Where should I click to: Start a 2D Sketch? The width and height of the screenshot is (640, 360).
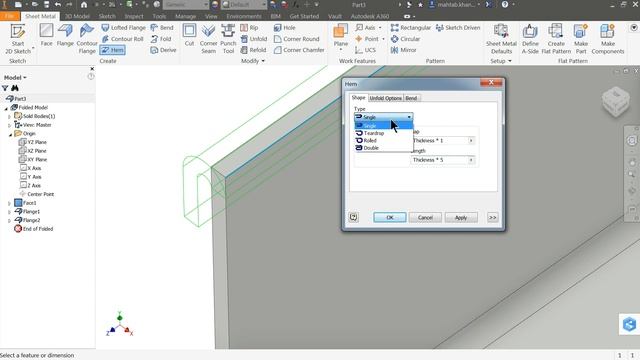click(x=18, y=39)
